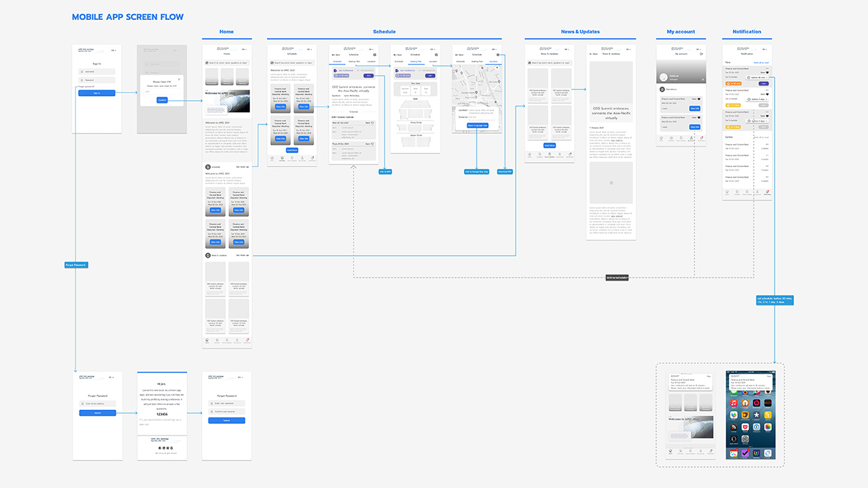Toggle Save heart on first My account card
Image resolution: width=868 pixels, height=488 pixels.
(698, 99)
